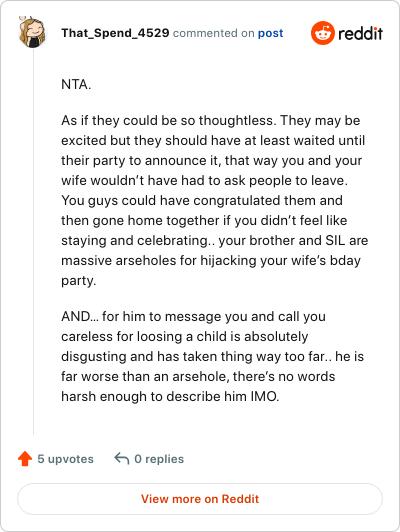This screenshot has width=400, height=532.
Task: Click the Reddit Snoo logo icon
Action: click(323, 33)
